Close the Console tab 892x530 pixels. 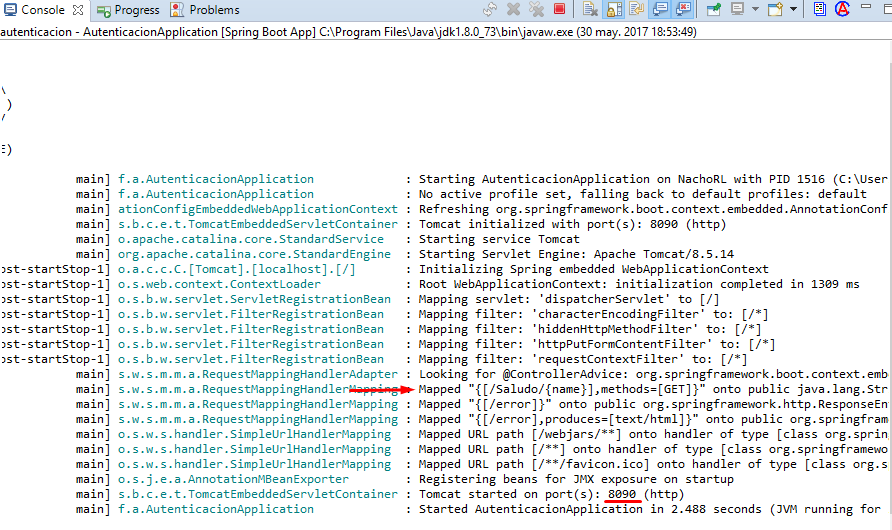[x=77, y=10]
